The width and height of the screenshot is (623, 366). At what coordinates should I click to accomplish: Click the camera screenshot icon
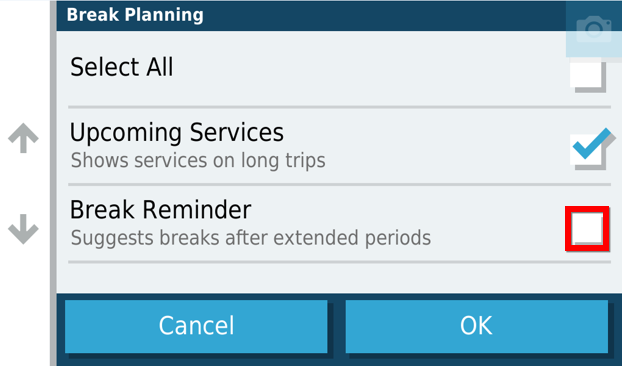594,29
